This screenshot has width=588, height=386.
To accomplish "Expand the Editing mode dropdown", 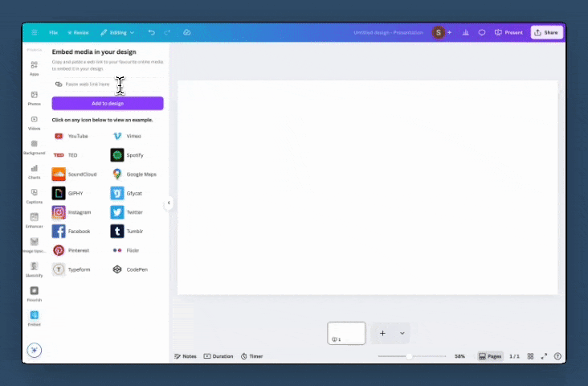I will 117,33.
